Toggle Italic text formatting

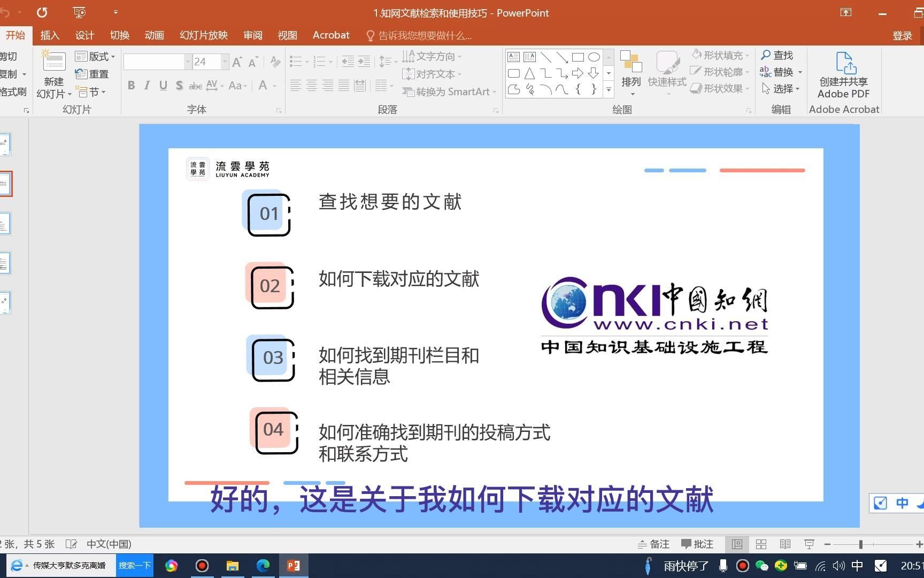click(147, 86)
